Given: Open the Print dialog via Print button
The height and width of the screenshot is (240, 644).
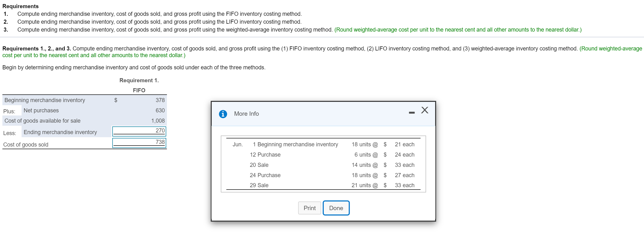Looking at the screenshot, I should pyautogui.click(x=309, y=208).
